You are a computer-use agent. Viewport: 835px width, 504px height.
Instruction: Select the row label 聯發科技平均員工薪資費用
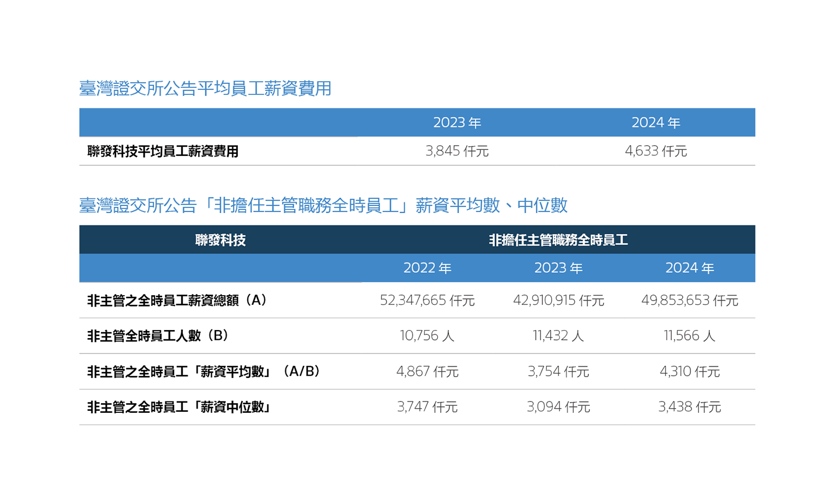pyautogui.click(x=163, y=151)
